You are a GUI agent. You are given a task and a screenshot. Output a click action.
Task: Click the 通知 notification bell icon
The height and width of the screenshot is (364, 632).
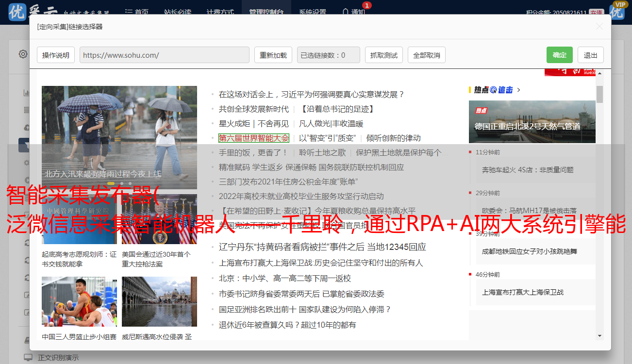[x=346, y=12]
